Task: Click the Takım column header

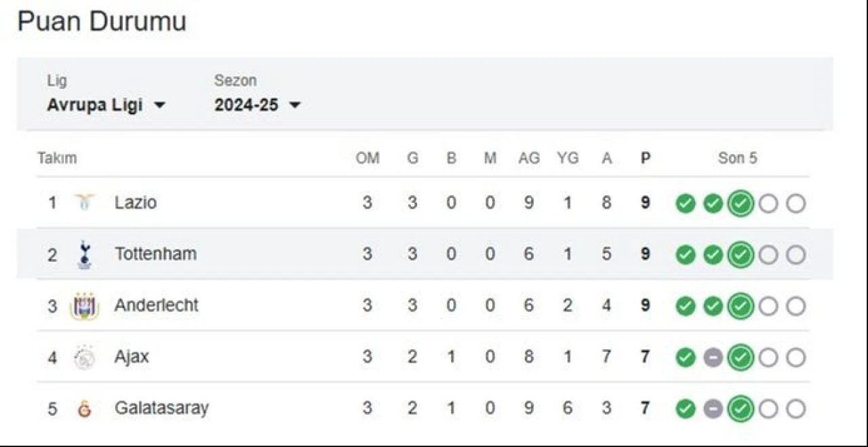Action: click(57, 159)
